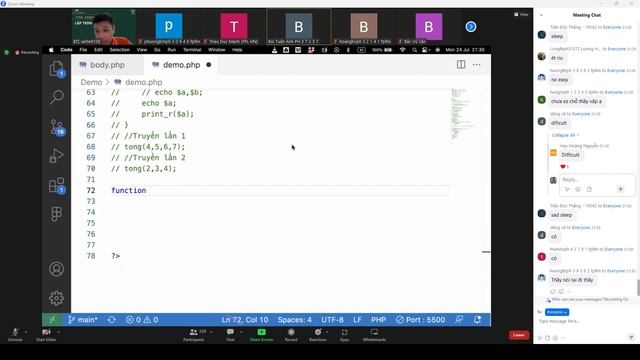
Task: Open the editor More Actions ellipsis
Action: 476,64
